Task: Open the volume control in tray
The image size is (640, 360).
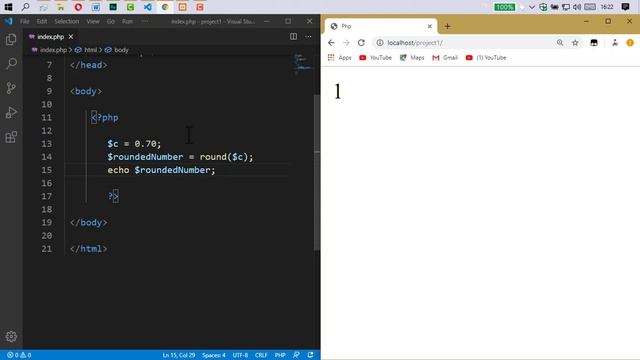Action: pyautogui.click(x=577, y=7)
